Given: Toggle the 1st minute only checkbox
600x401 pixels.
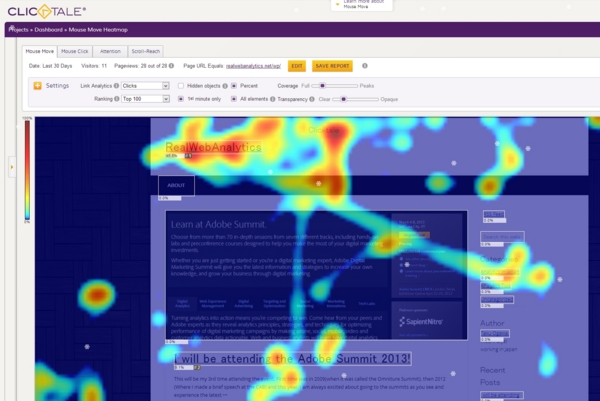Looking at the screenshot, I should pyautogui.click(x=181, y=99).
